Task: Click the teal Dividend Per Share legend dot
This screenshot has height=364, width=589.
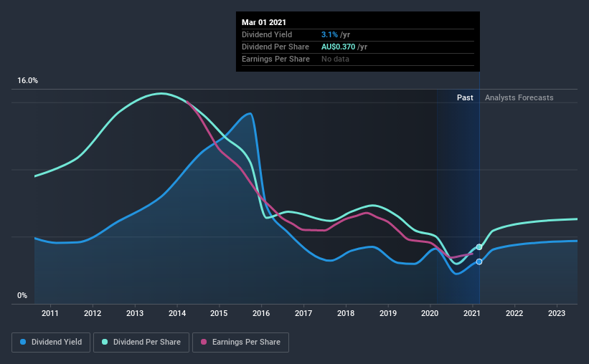Action: [x=105, y=342]
